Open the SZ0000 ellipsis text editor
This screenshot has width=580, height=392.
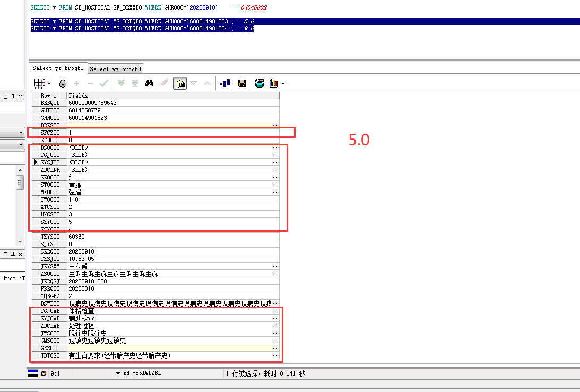pos(275,177)
